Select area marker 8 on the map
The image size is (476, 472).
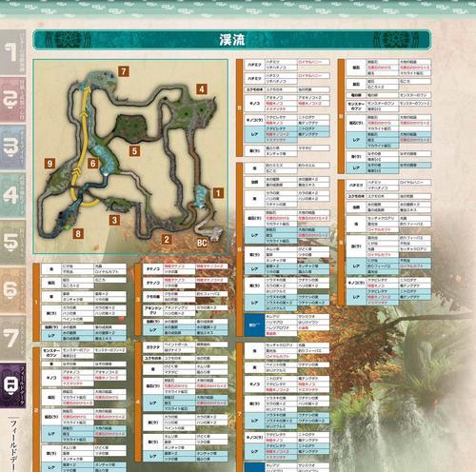coord(78,234)
